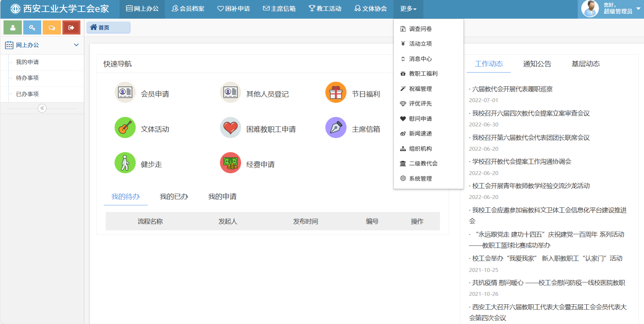Choose 调查问卷 in the 更多 menu

(420, 29)
